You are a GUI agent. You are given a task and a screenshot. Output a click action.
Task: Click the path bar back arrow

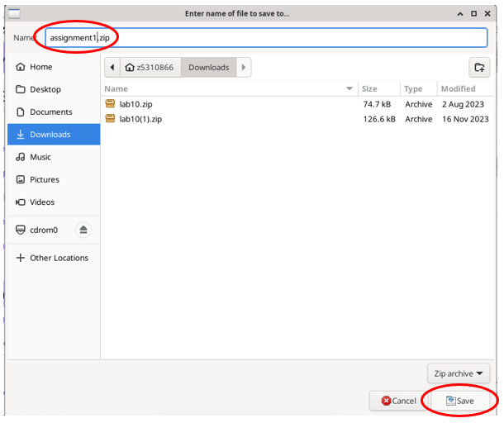click(x=112, y=67)
